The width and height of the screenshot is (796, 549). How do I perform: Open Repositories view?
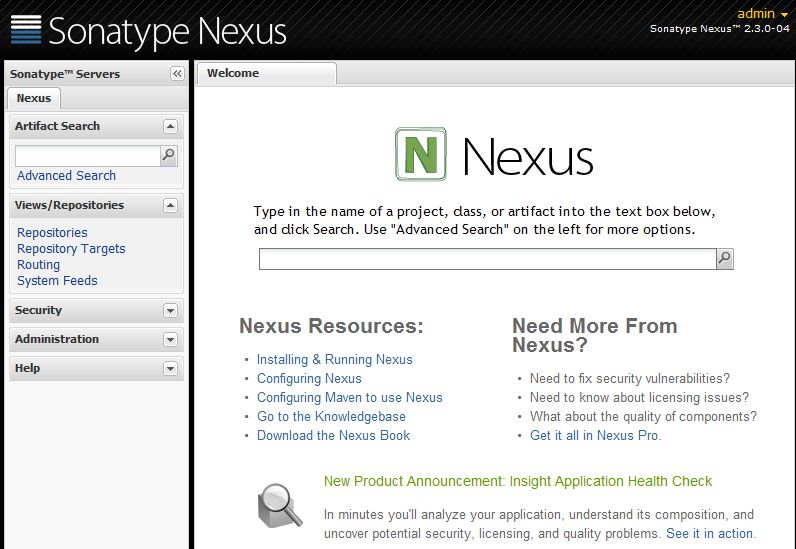52,233
